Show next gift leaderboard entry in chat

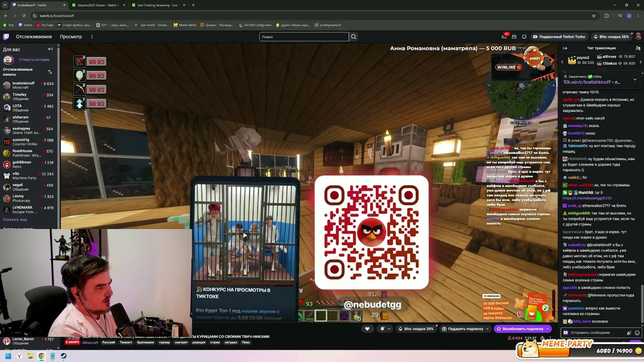[x=640, y=62]
